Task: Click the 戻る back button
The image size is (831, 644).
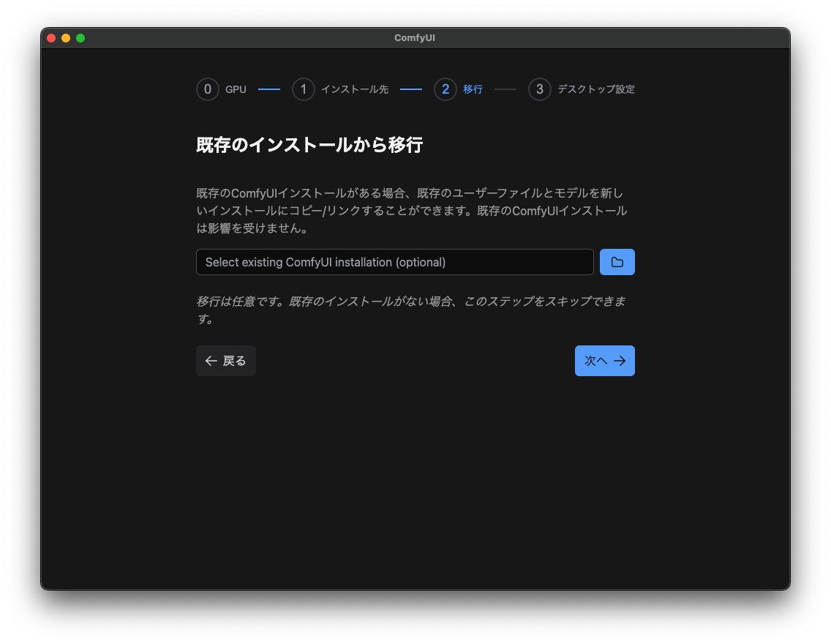Action: [225, 360]
